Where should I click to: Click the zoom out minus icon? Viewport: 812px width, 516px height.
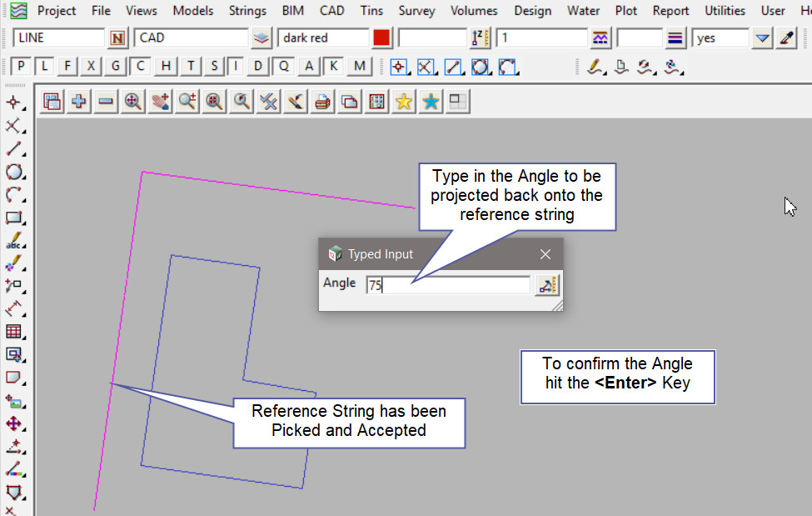click(106, 102)
